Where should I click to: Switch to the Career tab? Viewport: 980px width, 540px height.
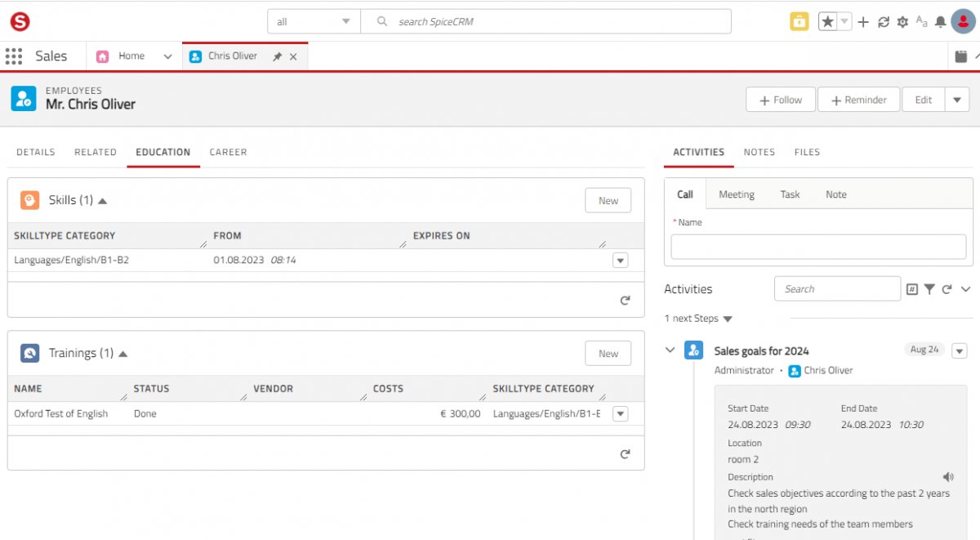[x=228, y=152]
